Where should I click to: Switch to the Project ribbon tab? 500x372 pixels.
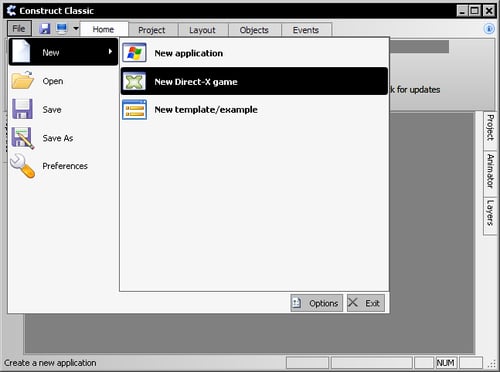pos(152,30)
